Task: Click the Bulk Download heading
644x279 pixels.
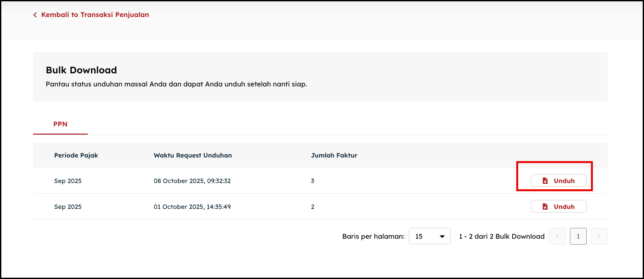Action: pyautogui.click(x=81, y=70)
